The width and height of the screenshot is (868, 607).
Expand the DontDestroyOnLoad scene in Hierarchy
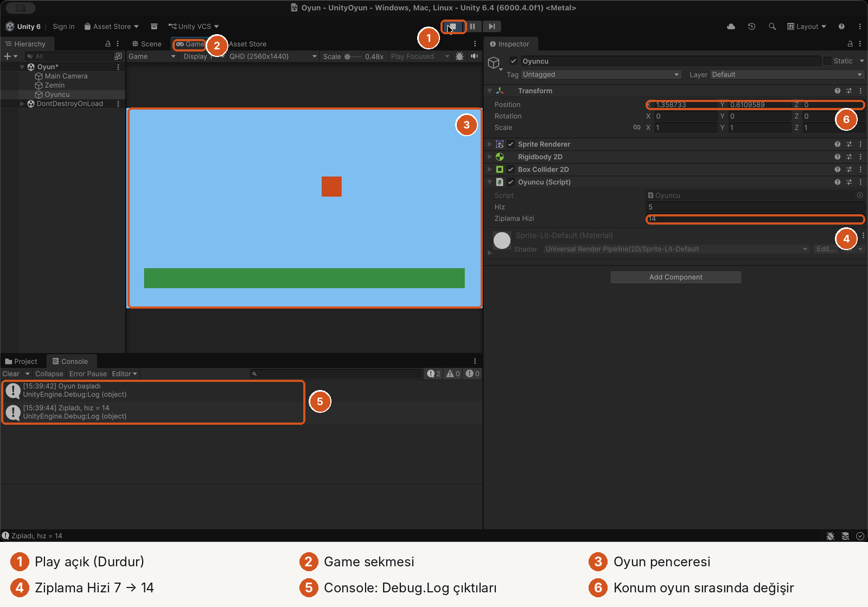coord(22,104)
